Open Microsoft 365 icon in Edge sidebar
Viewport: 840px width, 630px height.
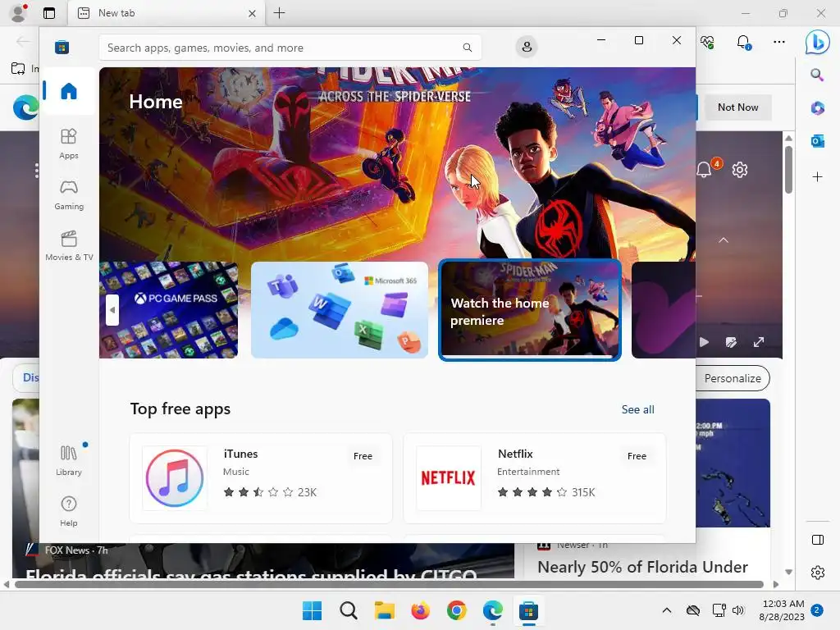pos(817,108)
